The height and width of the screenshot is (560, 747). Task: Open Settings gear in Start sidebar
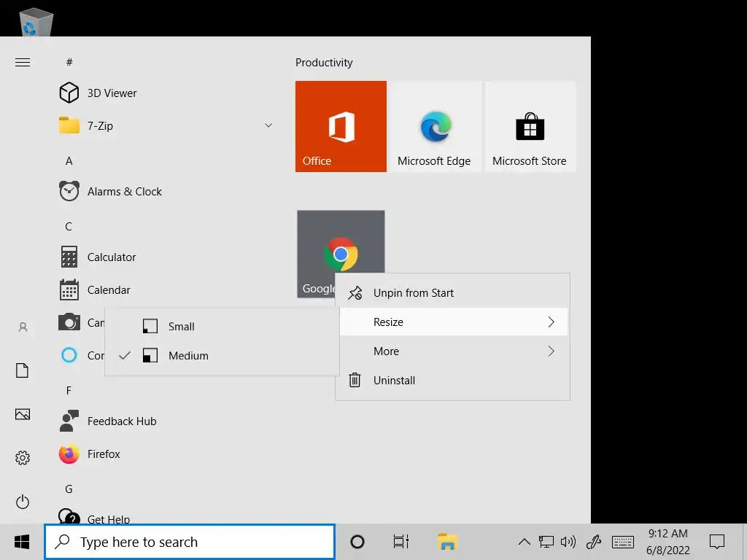tap(23, 458)
